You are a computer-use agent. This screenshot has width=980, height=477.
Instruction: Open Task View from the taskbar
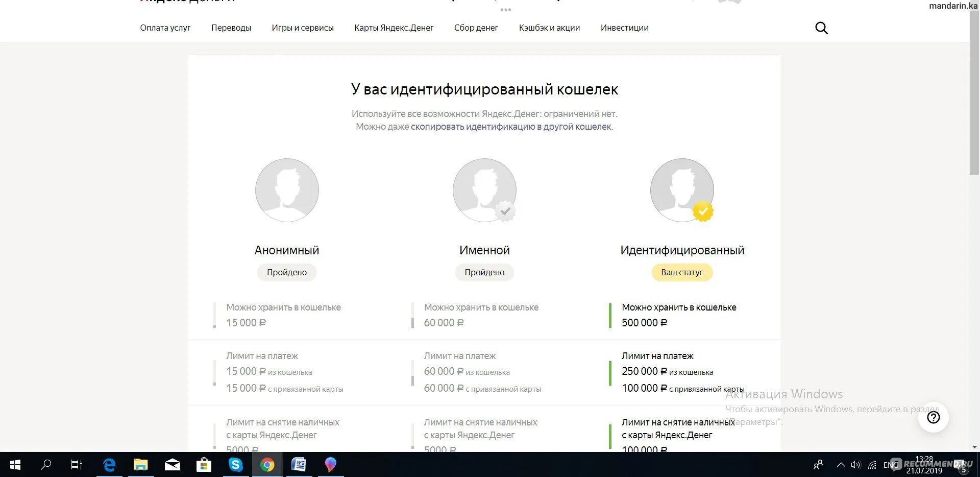[x=77, y=465]
